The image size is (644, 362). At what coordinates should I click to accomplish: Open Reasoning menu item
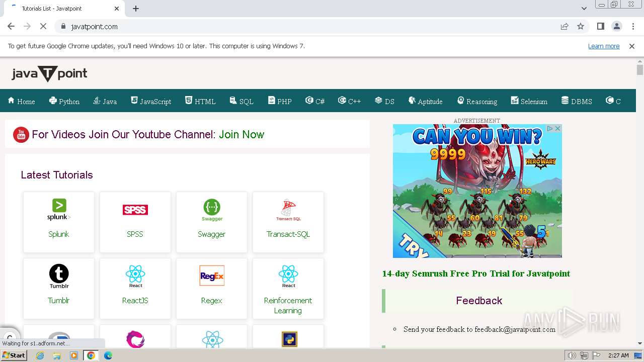pyautogui.click(x=477, y=101)
